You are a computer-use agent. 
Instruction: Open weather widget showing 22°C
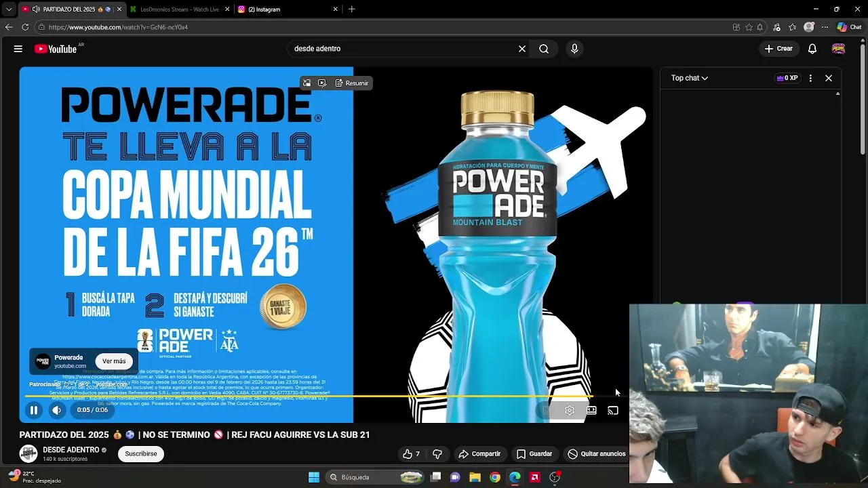pos(34,477)
